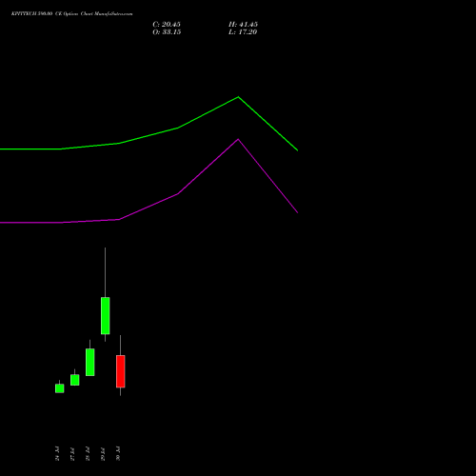
Task: Click the peak of the green line
Action: click(x=238, y=97)
